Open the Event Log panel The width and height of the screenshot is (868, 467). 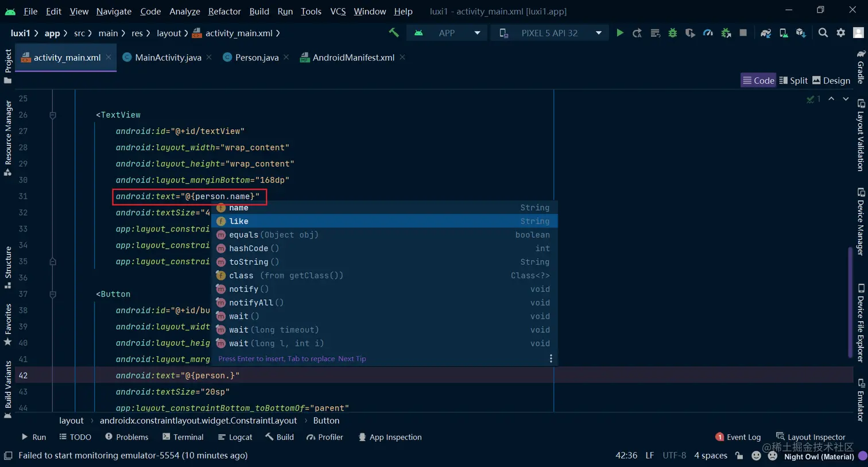738,437
